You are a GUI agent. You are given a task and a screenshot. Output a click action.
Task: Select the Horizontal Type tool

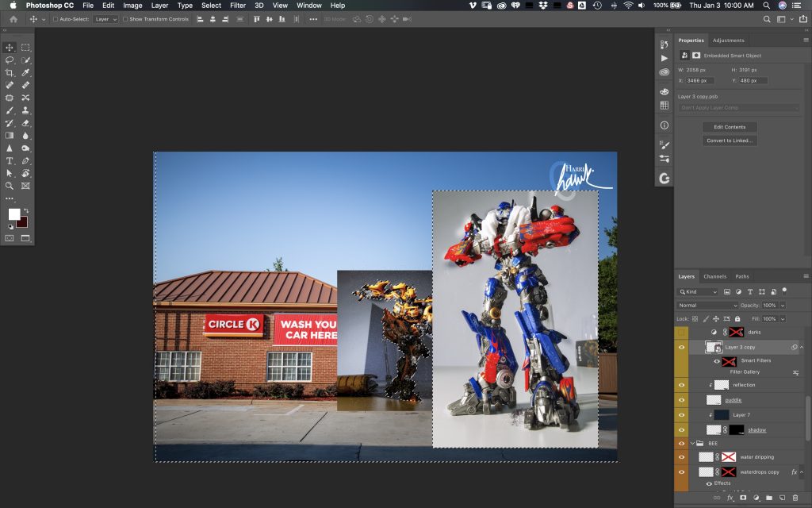(x=10, y=160)
